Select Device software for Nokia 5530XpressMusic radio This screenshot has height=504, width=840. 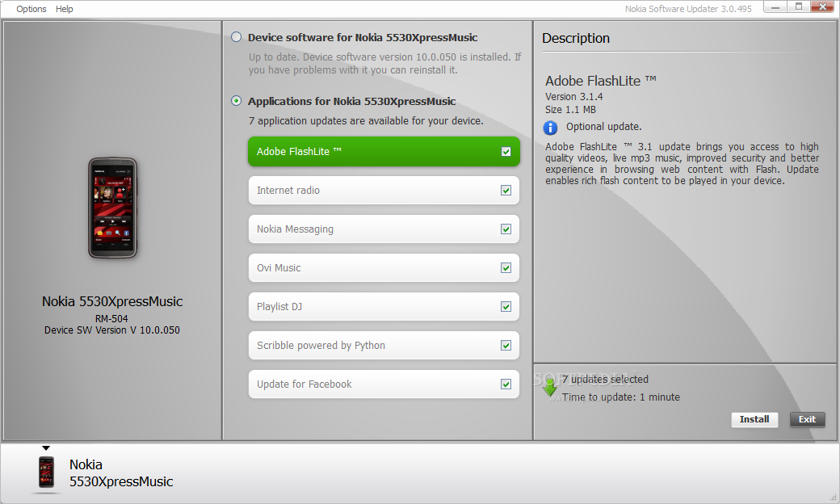(236, 37)
